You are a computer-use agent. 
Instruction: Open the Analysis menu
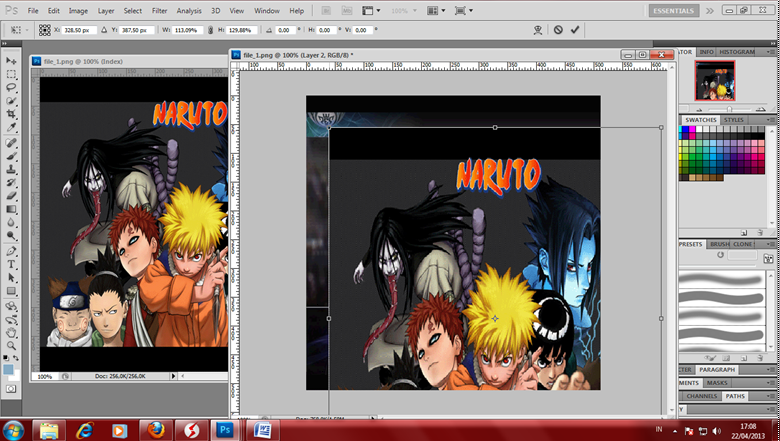pos(189,10)
